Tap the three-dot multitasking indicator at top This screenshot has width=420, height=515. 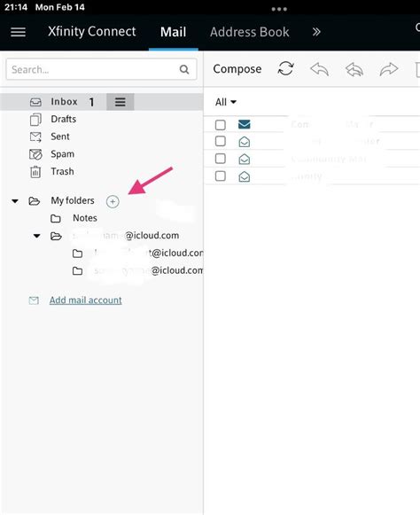coord(279,9)
